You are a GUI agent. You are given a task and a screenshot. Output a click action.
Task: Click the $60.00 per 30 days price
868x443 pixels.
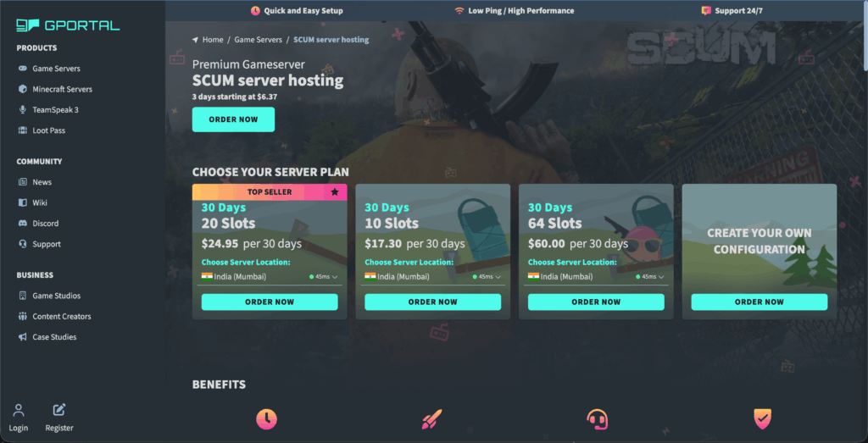pyautogui.click(x=578, y=243)
